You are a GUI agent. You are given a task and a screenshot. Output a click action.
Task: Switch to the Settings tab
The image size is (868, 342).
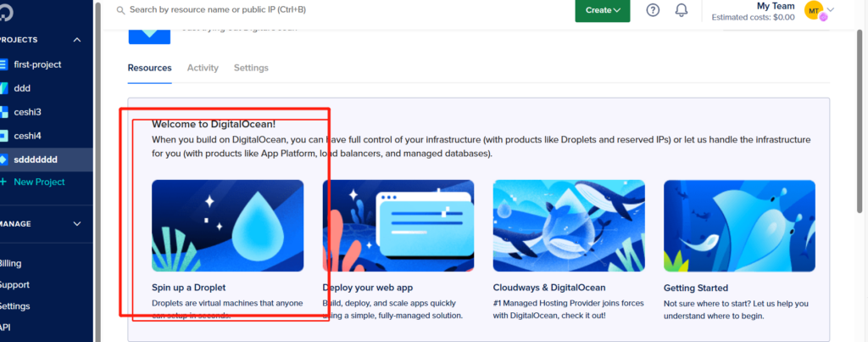tap(251, 68)
